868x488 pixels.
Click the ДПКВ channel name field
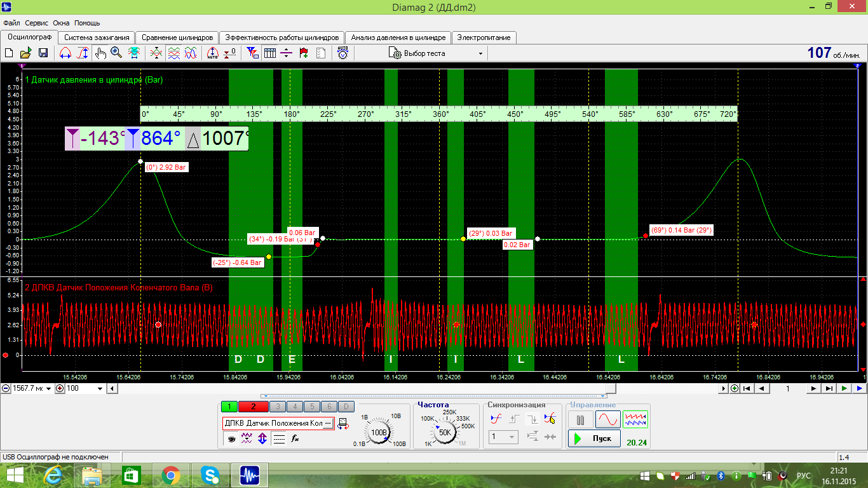(278, 423)
